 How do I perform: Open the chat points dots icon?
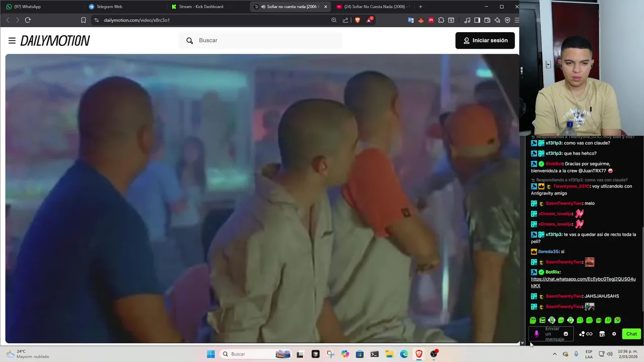[582, 334]
